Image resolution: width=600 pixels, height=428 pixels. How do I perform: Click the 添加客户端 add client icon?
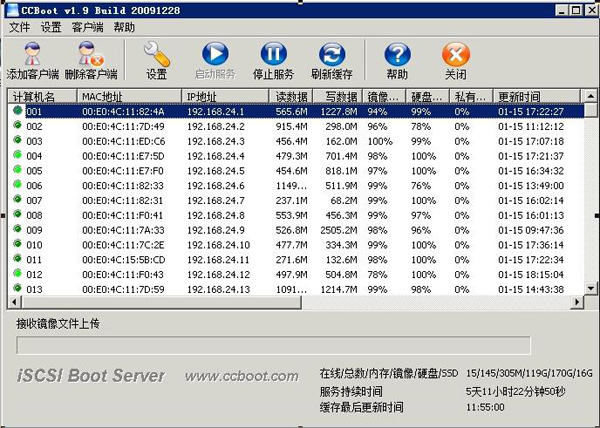(x=33, y=54)
